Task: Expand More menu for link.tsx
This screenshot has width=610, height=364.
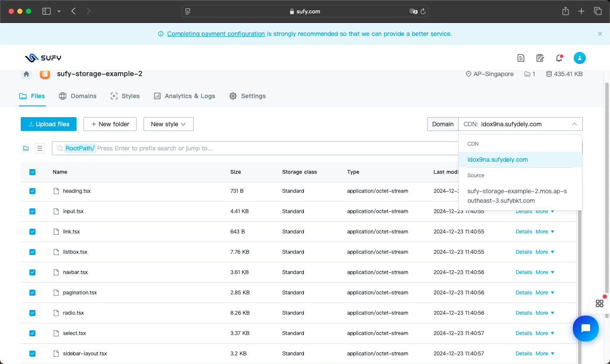Action: pos(545,232)
